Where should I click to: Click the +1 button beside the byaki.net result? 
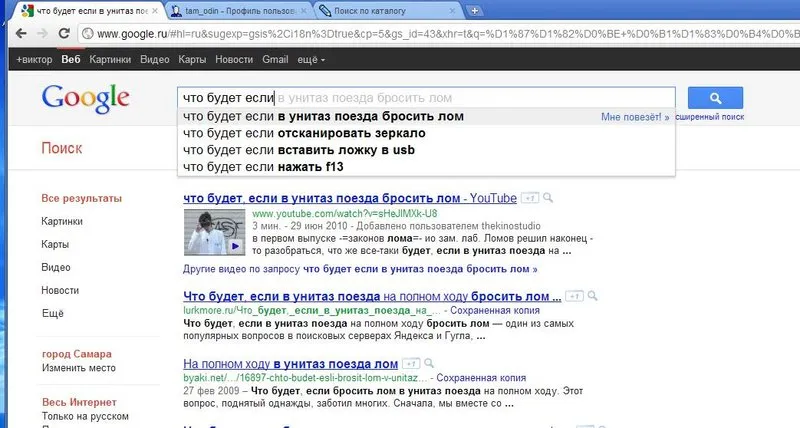411,364
